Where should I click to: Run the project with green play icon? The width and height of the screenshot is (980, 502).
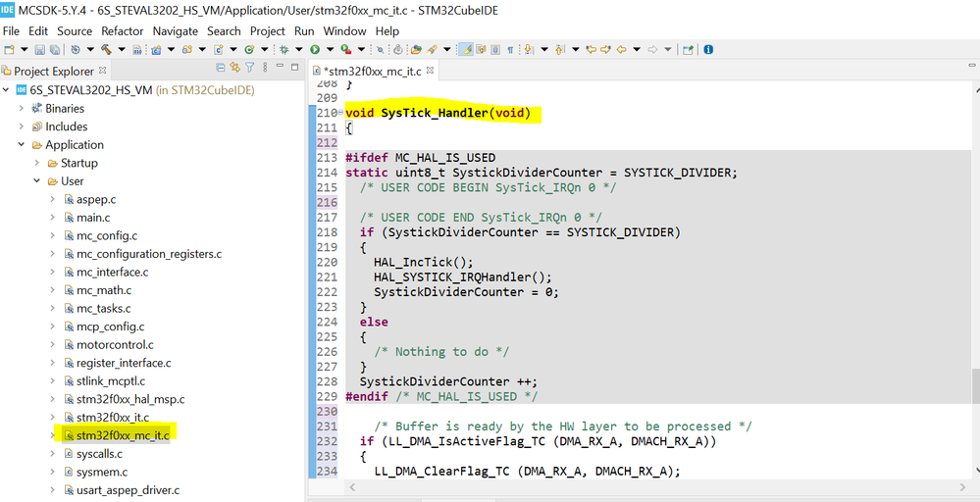click(x=315, y=49)
